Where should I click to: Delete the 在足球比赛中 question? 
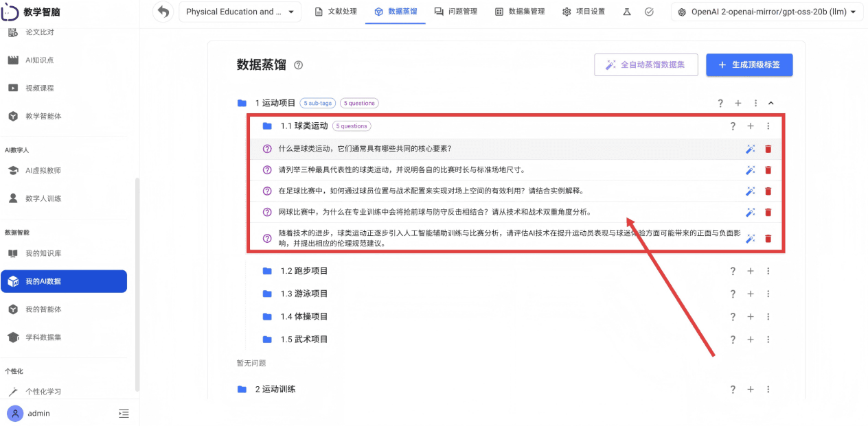click(768, 191)
